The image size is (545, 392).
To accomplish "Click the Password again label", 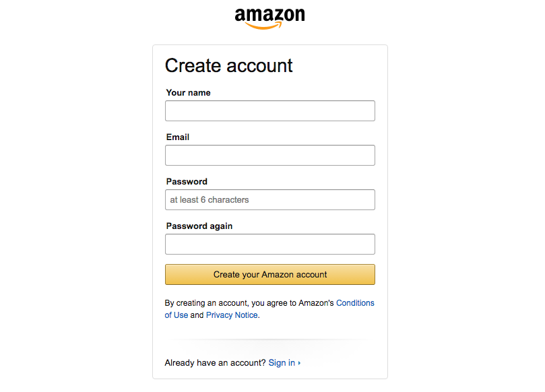I will (199, 226).
